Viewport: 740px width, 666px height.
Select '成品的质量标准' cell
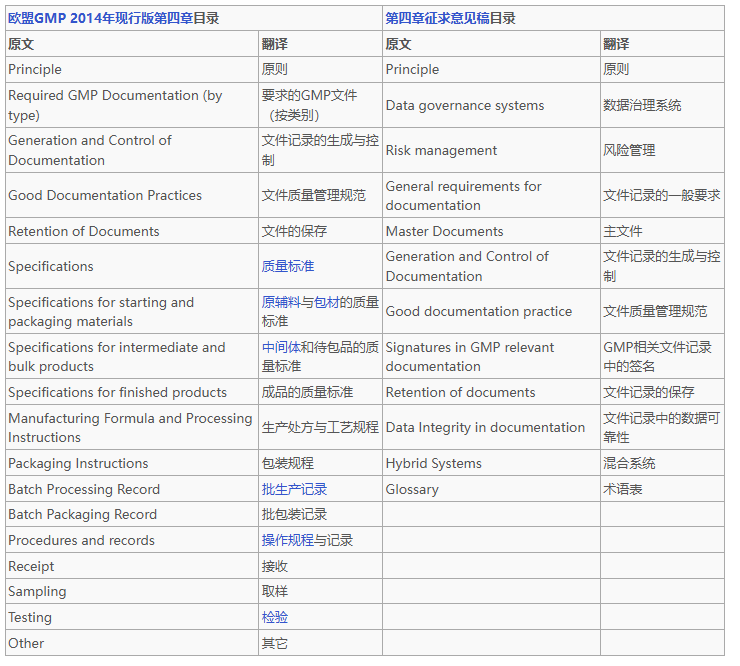point(320,392)
